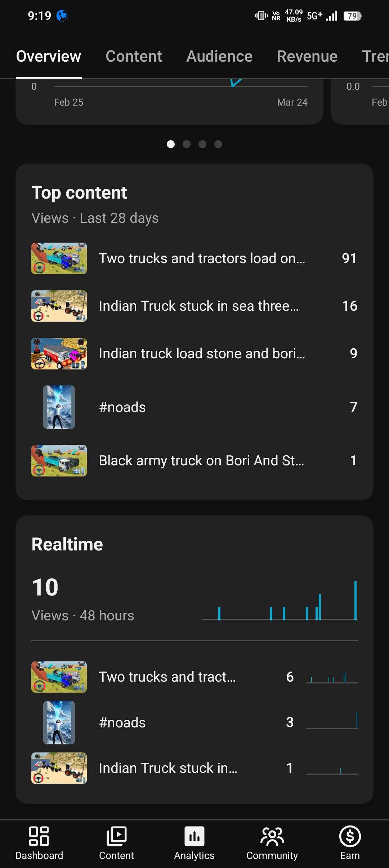This screenshot has width=389, height=868.
Task: Tap the vibrate mode status icon
Action: [261, 16]
